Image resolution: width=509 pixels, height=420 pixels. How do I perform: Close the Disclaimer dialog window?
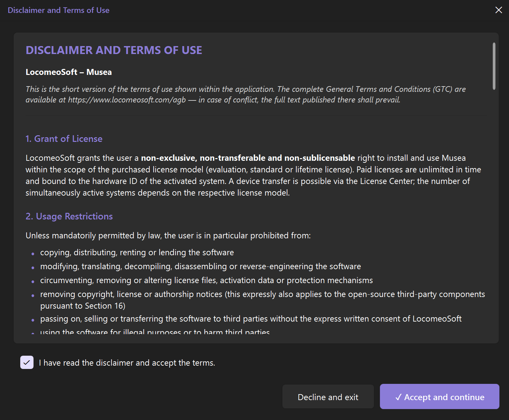(x=498, y=10)
